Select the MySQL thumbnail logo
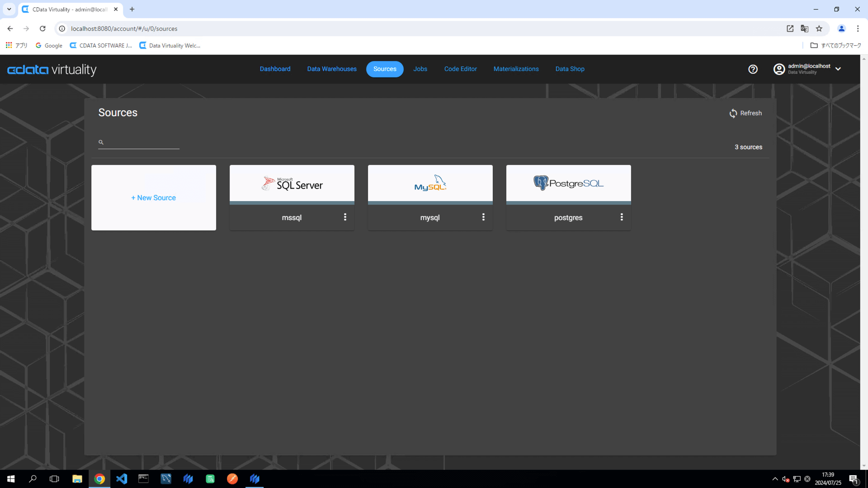 (429, 183)
